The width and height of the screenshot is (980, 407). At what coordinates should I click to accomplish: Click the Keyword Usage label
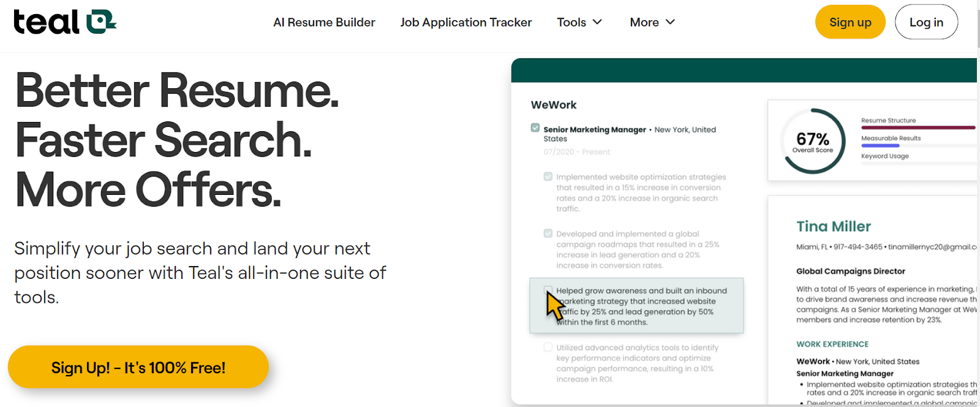[884, 156]
